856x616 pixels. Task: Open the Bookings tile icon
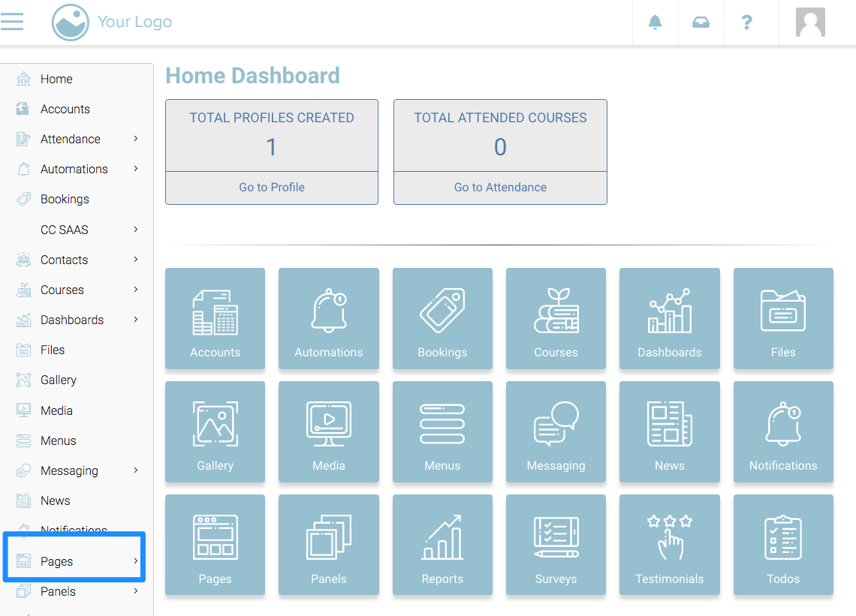click(442, 311)
